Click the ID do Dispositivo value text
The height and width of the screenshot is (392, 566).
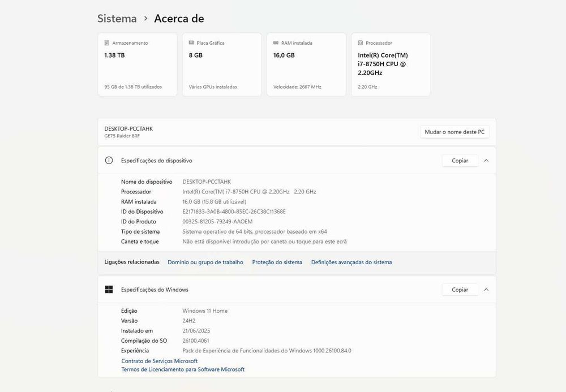coord(234,212)
